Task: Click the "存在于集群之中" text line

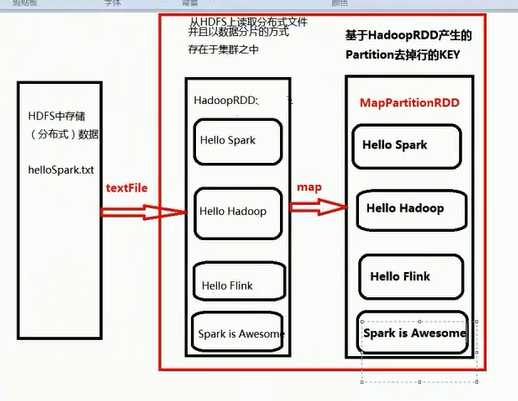Action: pyautogui.click(x=223, y=49)
